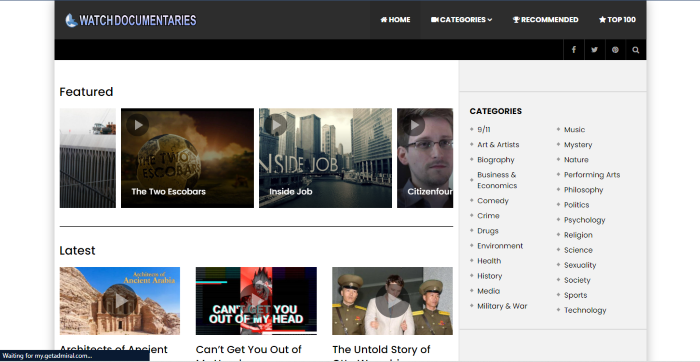This screenshot has width=700, height=362.
Task: Open the Crime category
Action: tap(488, 216)
